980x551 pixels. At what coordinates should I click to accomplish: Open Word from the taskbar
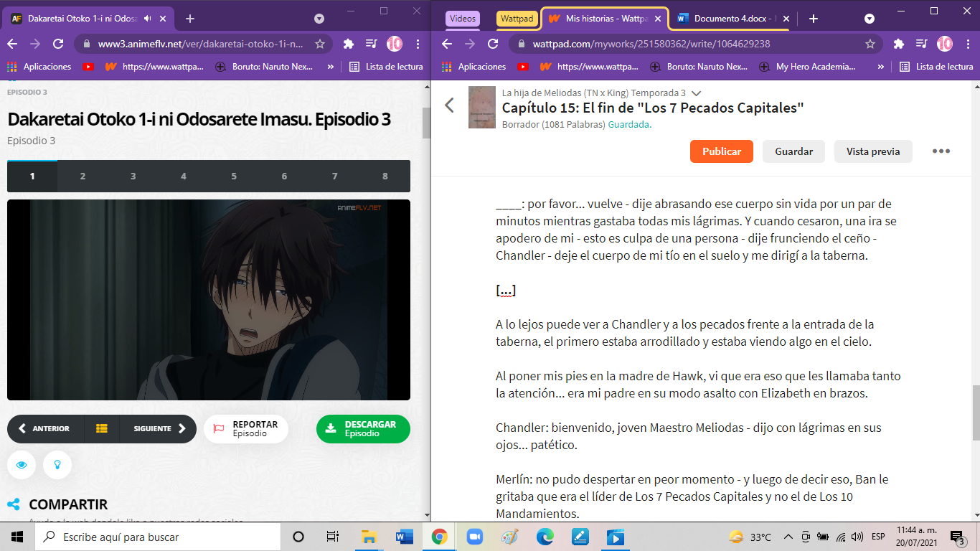click(x=404, y=537)
